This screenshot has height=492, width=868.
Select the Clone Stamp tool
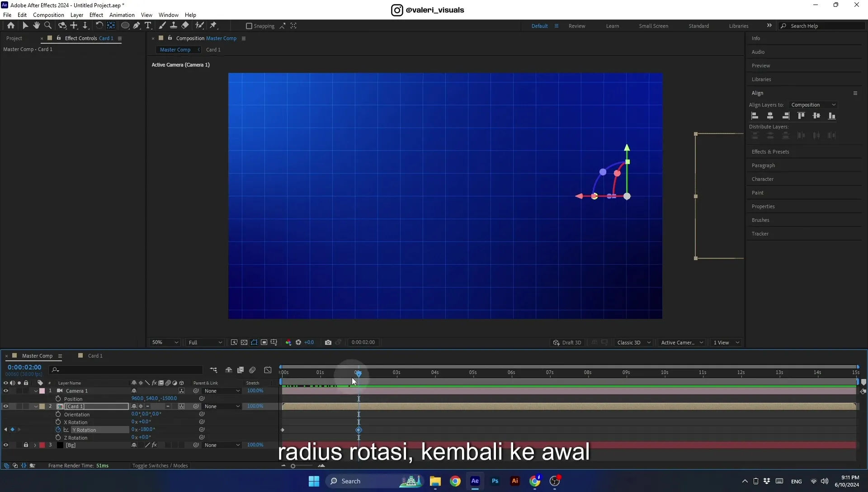coord(173,26)
